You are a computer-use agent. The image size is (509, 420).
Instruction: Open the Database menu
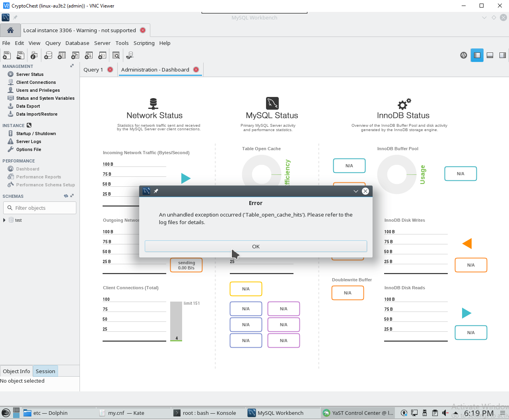(77, 43)
